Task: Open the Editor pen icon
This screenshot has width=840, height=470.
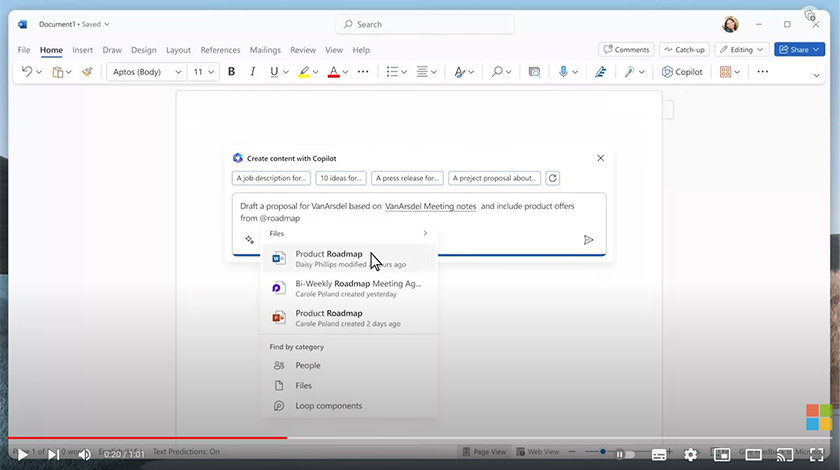Action: (x=601, y=72)
